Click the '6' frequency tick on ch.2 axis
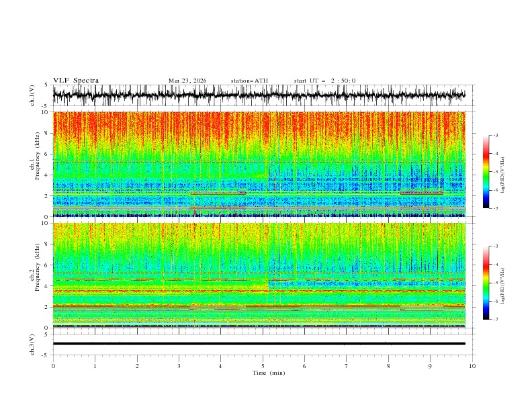Viewport: 532px width, 411px height. (48, 265)
